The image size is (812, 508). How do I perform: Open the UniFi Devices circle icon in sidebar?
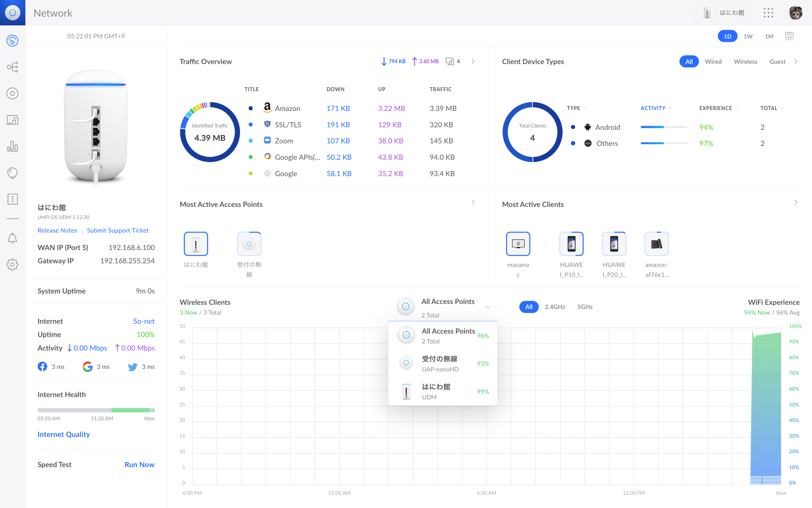click(x=12, y=93)
